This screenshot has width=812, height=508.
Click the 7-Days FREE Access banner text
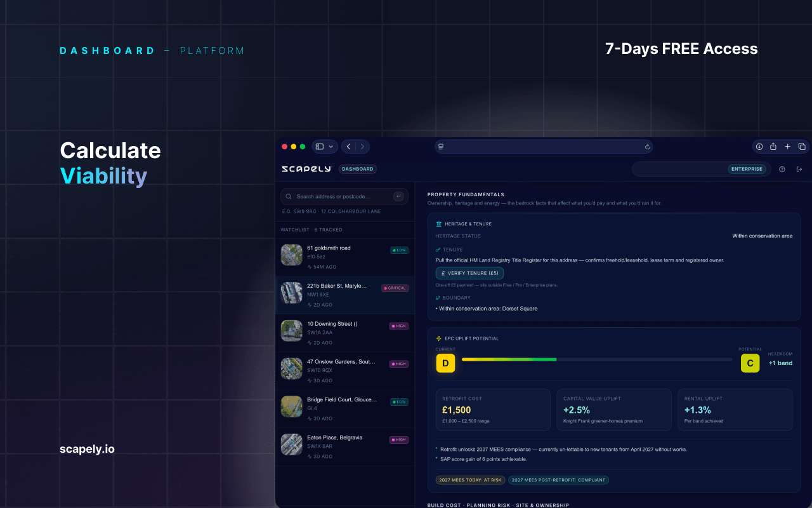click(x=681, y=49)
